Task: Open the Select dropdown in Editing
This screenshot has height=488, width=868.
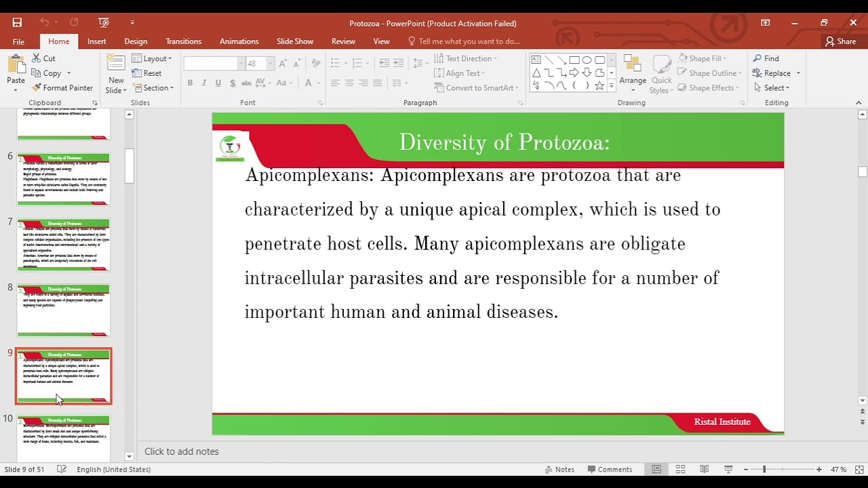Action: [771, 87]
